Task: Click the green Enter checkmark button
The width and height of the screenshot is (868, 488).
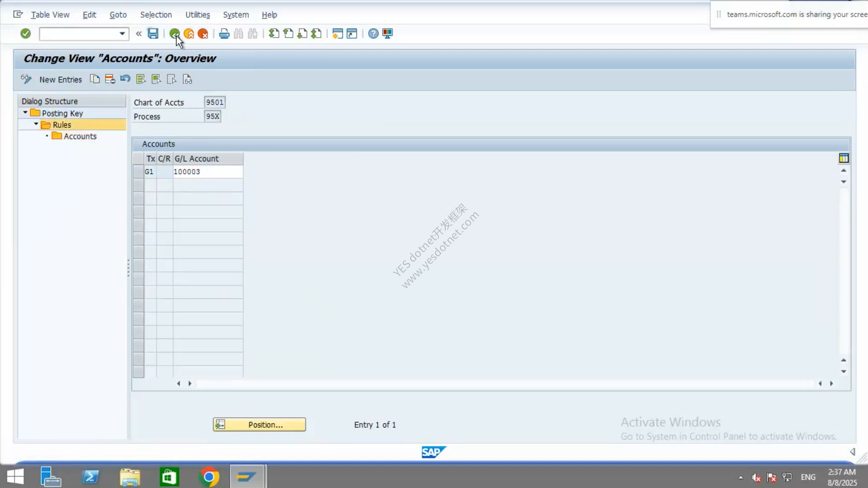Action: point(26,33)
